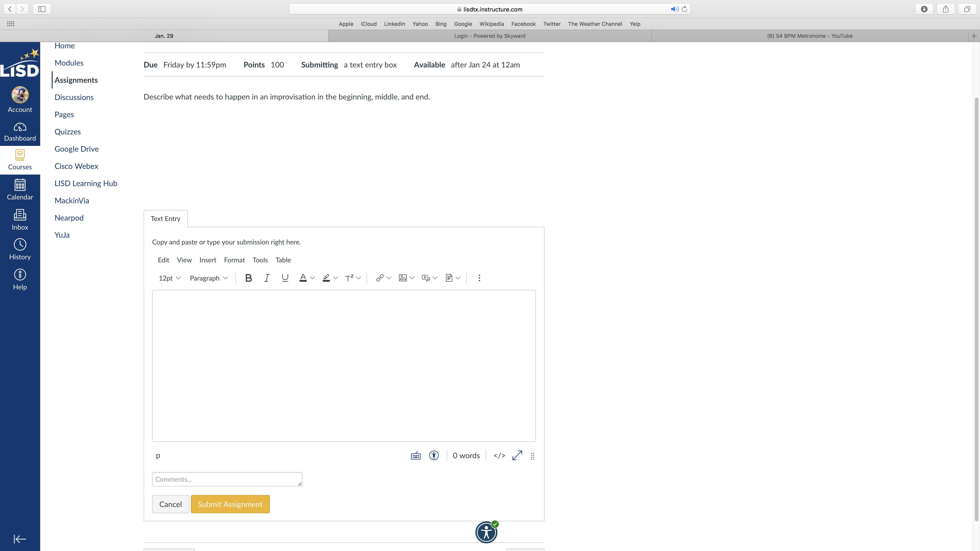Open Discussions in course navigation

tap(74, 97)
